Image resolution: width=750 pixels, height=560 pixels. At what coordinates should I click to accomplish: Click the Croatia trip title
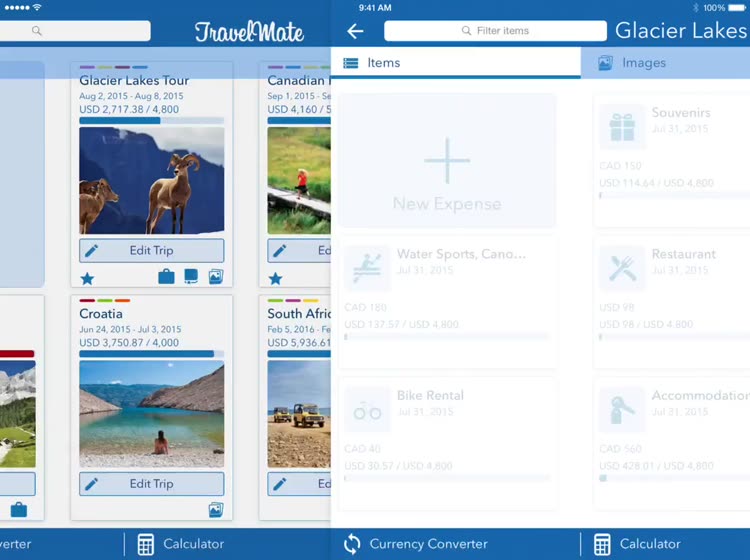click(x=101, y=314)
